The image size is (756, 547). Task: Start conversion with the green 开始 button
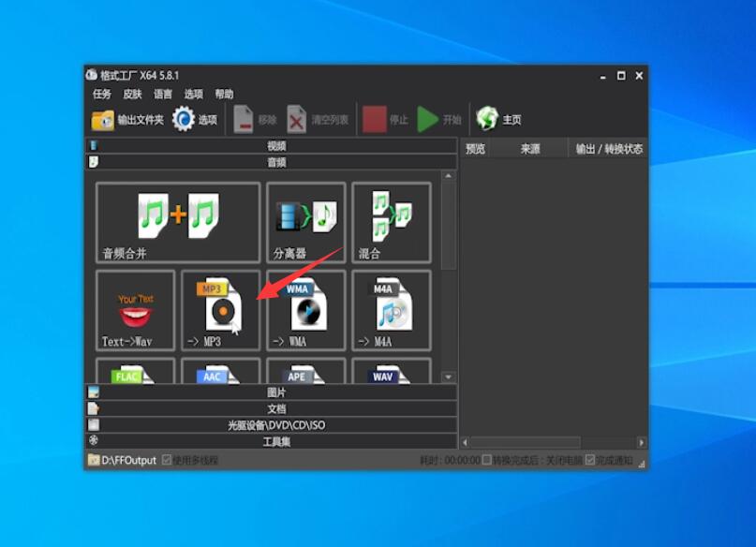(439, 120)
